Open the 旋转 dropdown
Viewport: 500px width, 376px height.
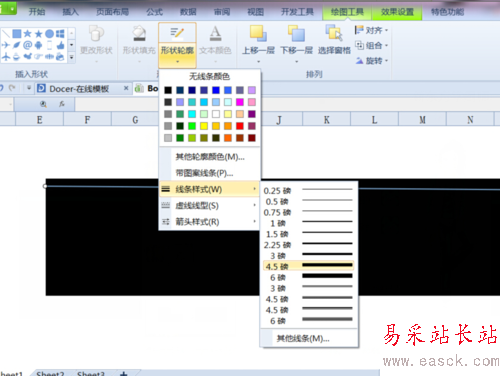[371, 61]
